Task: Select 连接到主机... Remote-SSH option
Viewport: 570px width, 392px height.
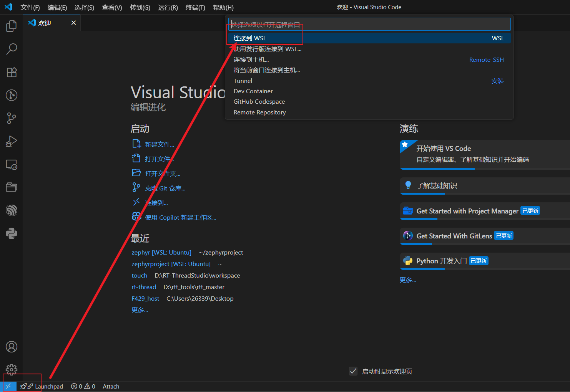Action: tap(369, 60)
